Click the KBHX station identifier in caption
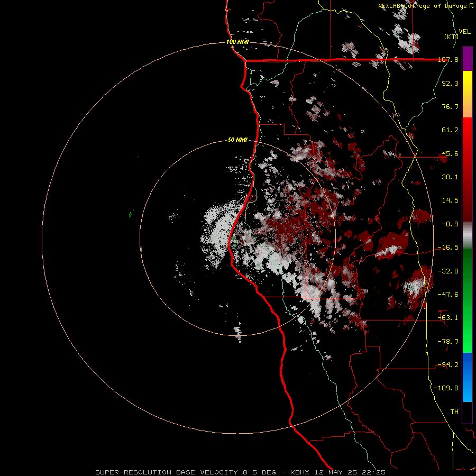The height and width of the screenshot is (476, 476). coord(300,472)
